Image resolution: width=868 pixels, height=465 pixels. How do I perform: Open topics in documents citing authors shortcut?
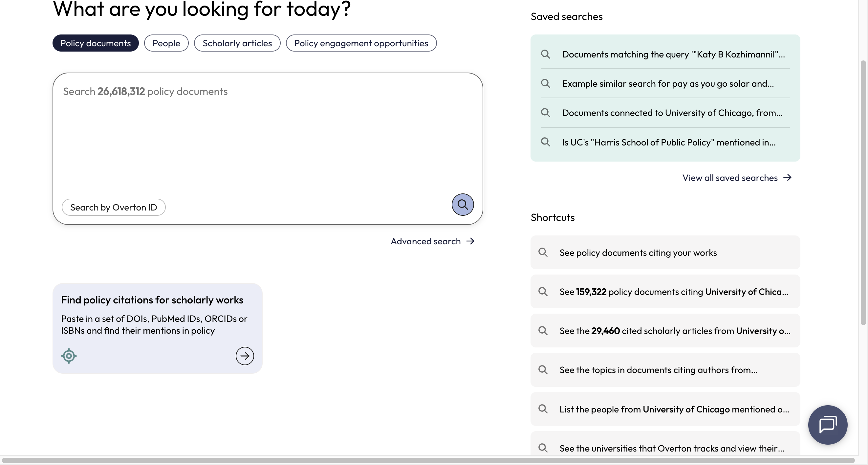coord(665,370)
